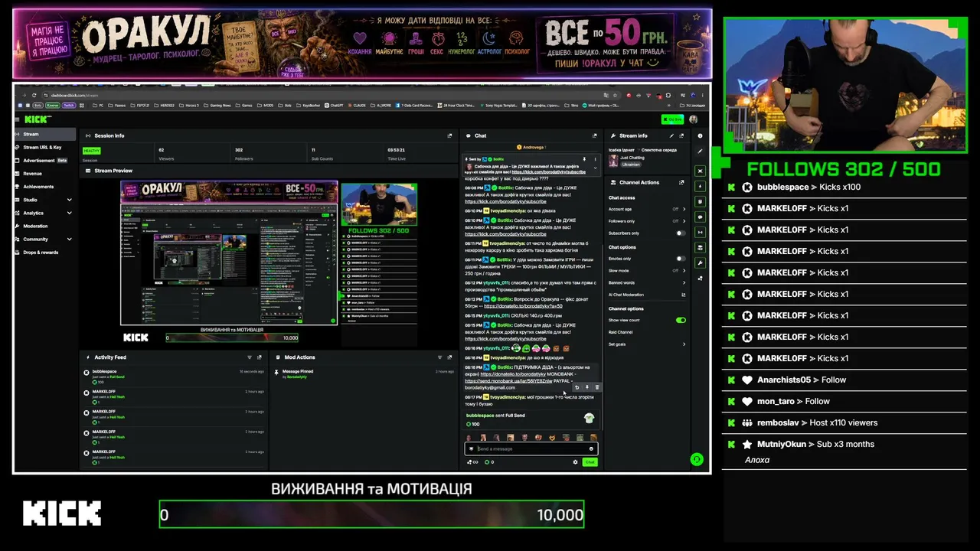Open the profile avatar next to Go live
The width and height of the screenshot is (980, 551).
[x=693, y=119]
